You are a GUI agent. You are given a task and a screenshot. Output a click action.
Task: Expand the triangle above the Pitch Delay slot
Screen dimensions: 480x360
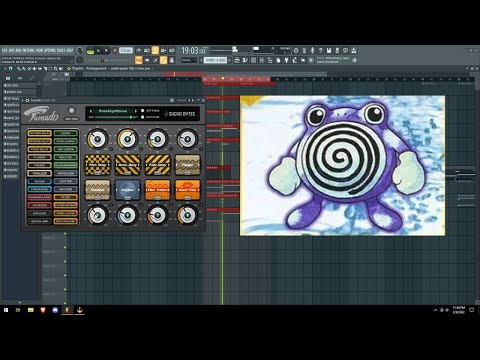[x=98, y=152]
